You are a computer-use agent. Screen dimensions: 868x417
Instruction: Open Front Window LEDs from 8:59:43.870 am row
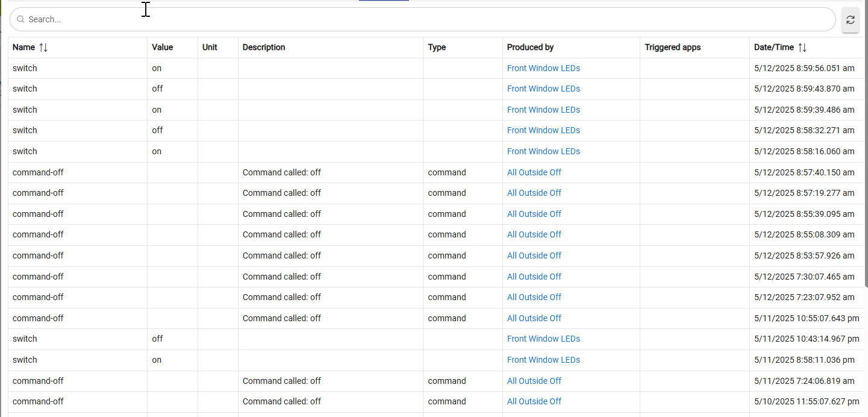tap(543, 89)
